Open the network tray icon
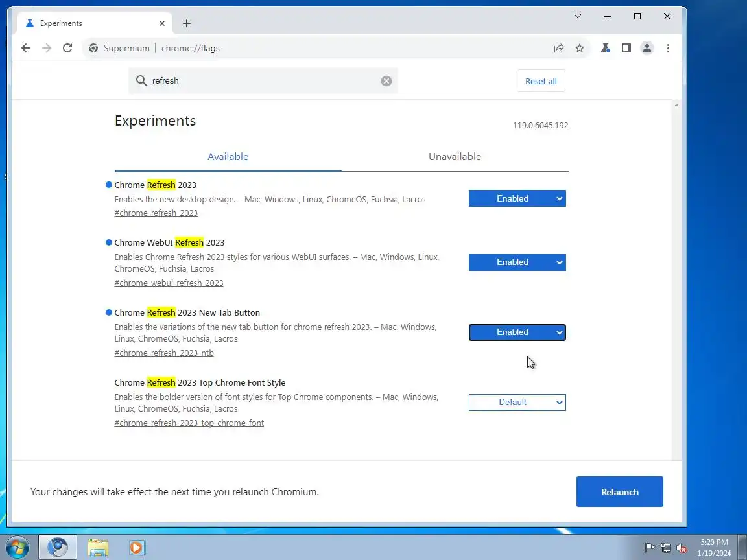Image resolution: width=747 pixels, height=560 pixels. [x=665, y=548]
